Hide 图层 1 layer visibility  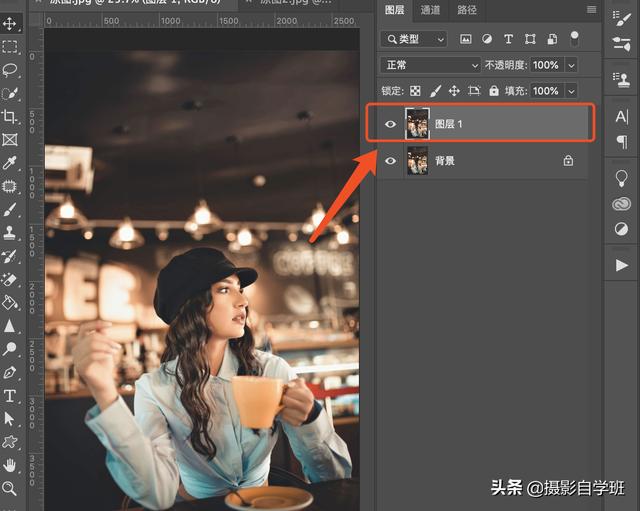tap(391, 124)
